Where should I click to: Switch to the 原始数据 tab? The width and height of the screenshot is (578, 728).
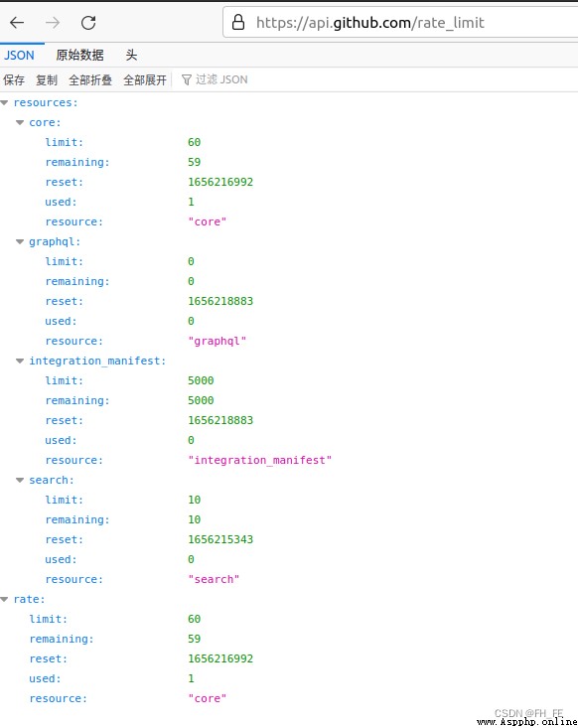(x=79, y=56)
